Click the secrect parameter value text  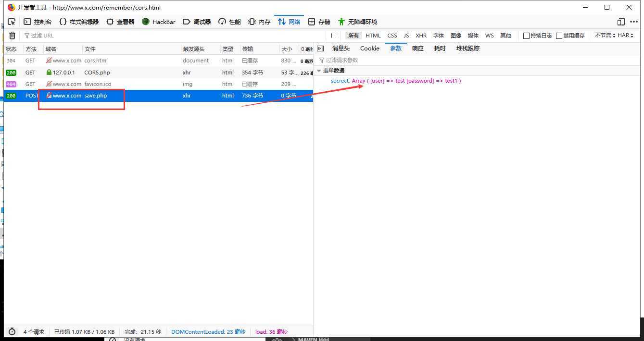point(406,81)
